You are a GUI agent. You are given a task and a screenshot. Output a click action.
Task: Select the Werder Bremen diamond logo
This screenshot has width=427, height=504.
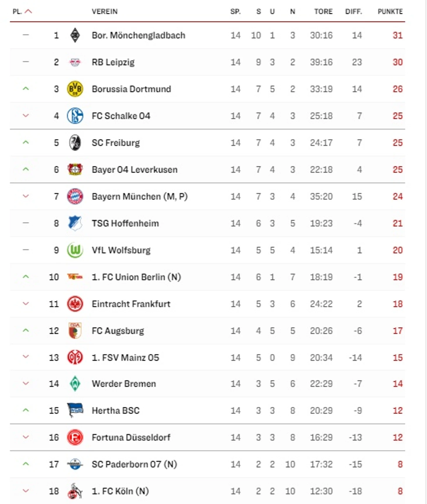tap(75, 384)
